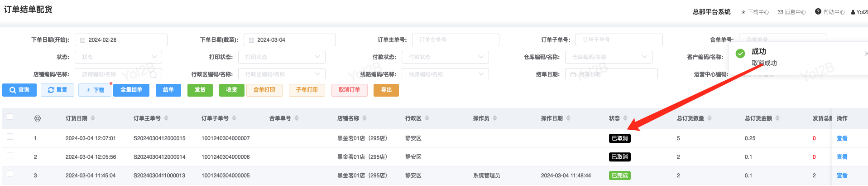Open 消息中心 via the envelope icon
This screenshot has width=868, height=186.
click(780, 12)
